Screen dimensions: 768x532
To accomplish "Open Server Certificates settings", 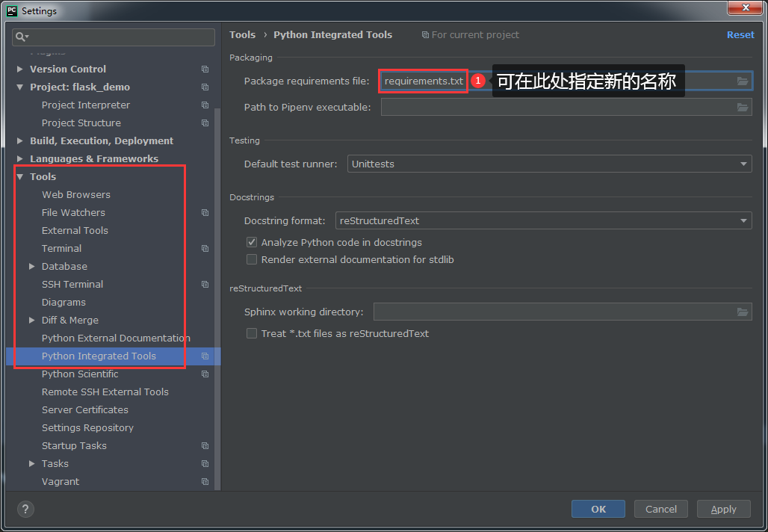I will click(85, 409).
